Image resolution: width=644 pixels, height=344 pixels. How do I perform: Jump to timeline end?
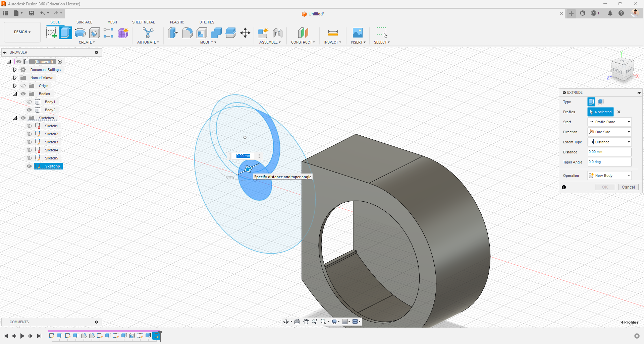click(x=39, y=336)
